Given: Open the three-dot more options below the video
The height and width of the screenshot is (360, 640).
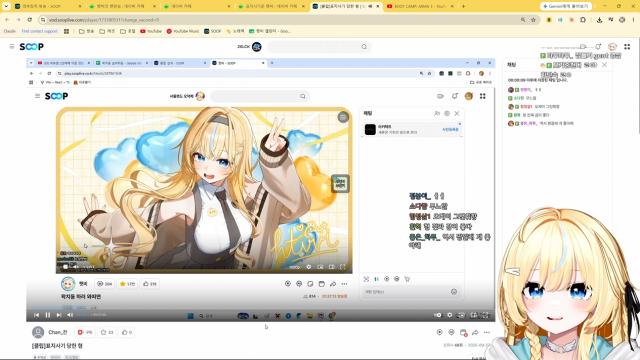Looking at the screenshot, I should point(487,332).
